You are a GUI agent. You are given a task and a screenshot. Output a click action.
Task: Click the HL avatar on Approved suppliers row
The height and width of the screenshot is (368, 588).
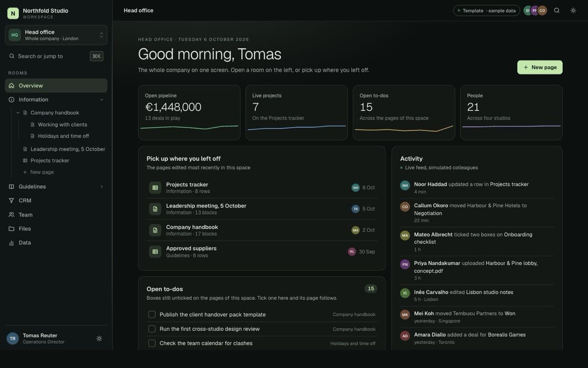(x=352, y=252)
